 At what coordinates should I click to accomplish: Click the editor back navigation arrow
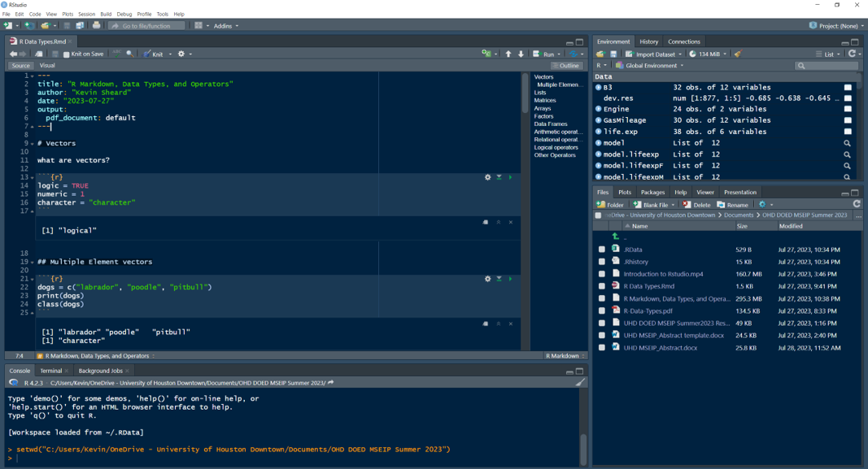point(13,54)
